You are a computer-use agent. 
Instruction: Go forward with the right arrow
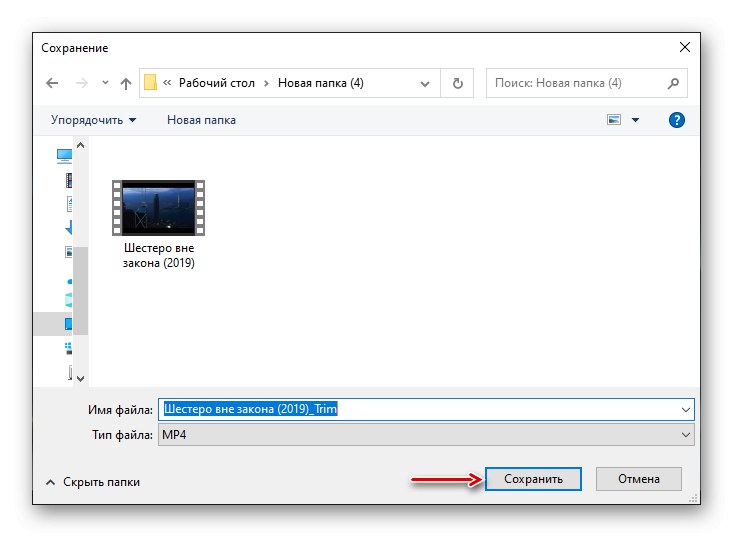tap(81, 83)
